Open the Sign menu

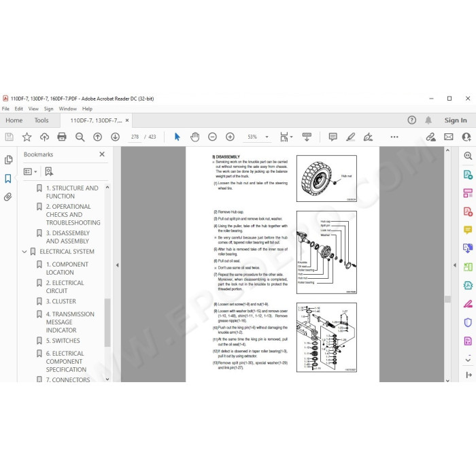click(x=48, y=109)
